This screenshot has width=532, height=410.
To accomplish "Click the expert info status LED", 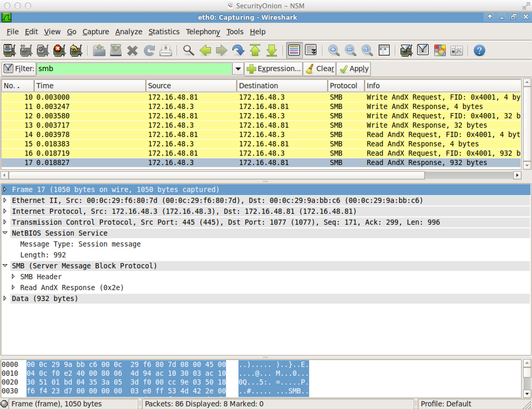I will 4,404.
